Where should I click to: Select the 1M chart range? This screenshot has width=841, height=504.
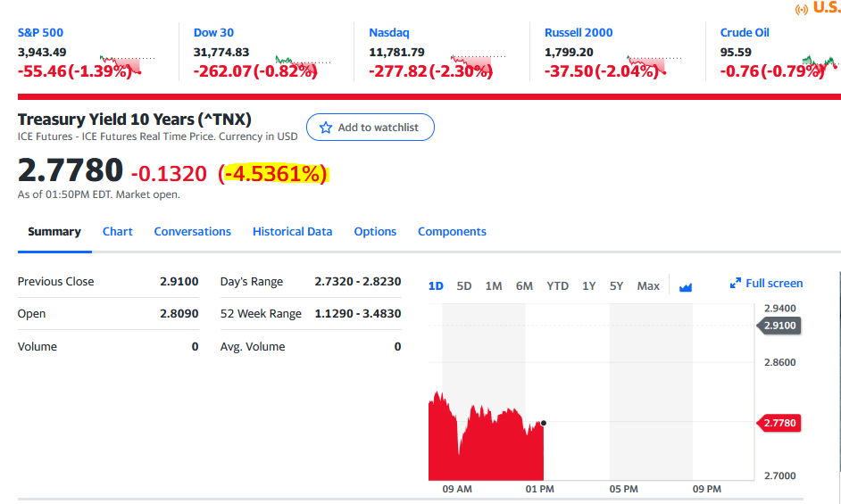[494, 285]
